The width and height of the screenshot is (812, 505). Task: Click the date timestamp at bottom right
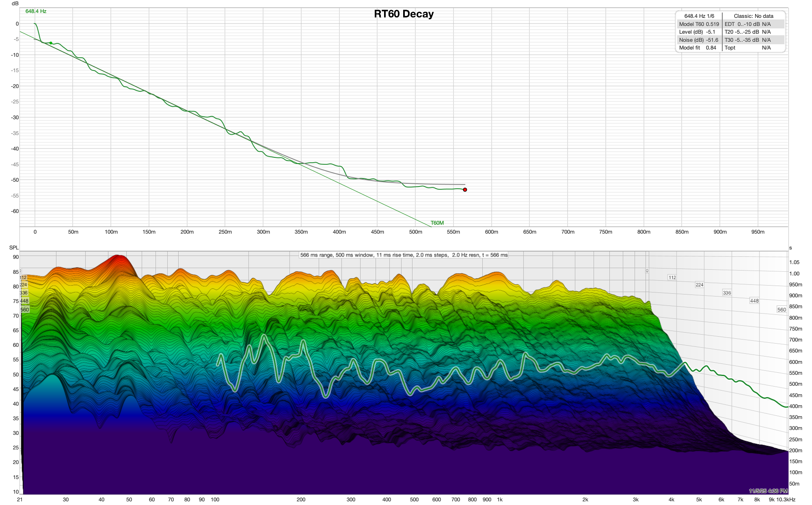pos(768,491)
